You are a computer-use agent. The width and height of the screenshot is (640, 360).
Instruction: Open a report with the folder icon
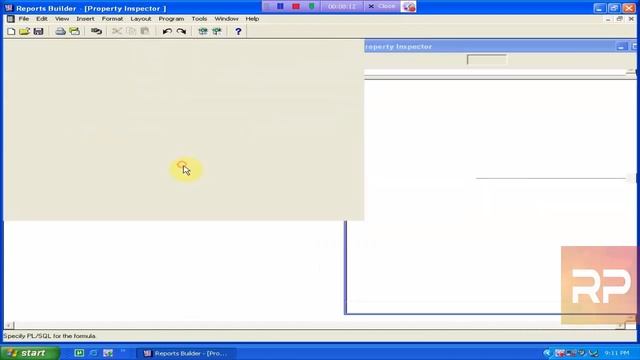pos(24,31)
